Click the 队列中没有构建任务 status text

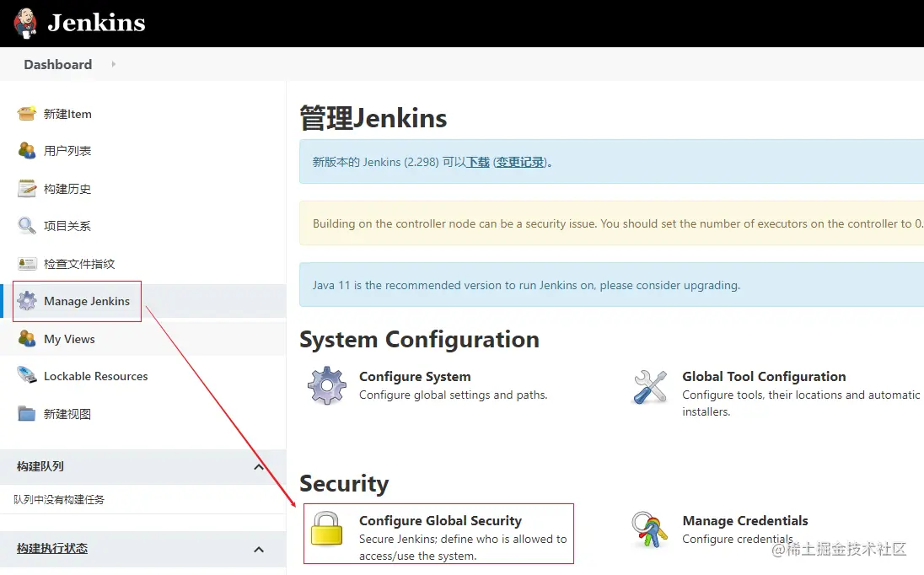point(59,500)
